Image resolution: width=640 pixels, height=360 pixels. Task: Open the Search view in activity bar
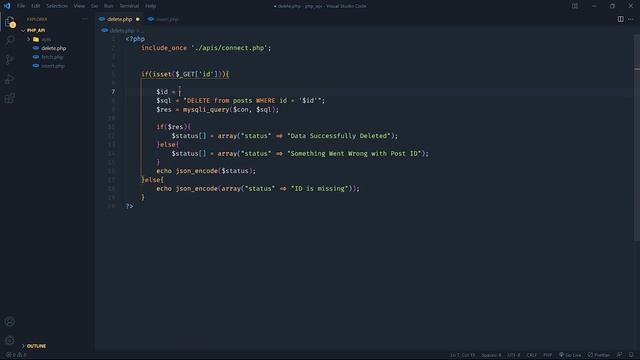(x=10, y=40)
